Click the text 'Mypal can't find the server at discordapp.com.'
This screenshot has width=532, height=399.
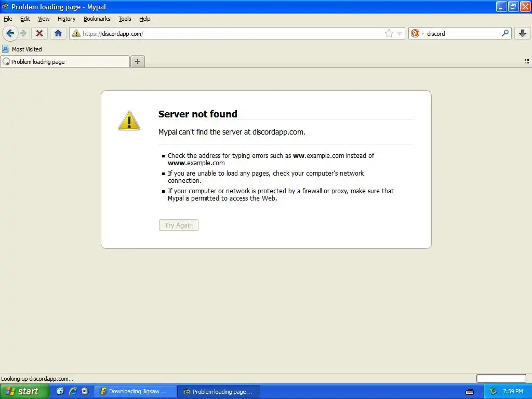pos(232,132)
